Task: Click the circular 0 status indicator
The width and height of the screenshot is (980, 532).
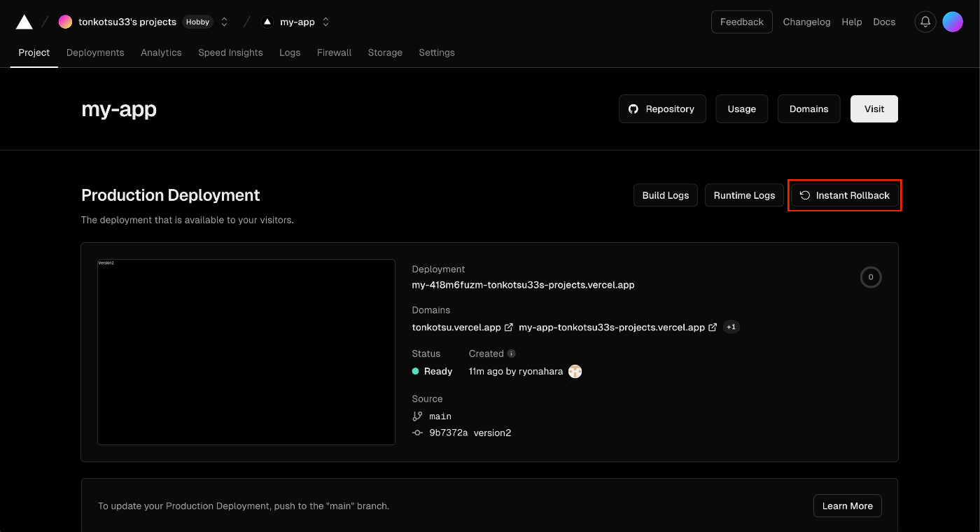Action: coord(871,277)
